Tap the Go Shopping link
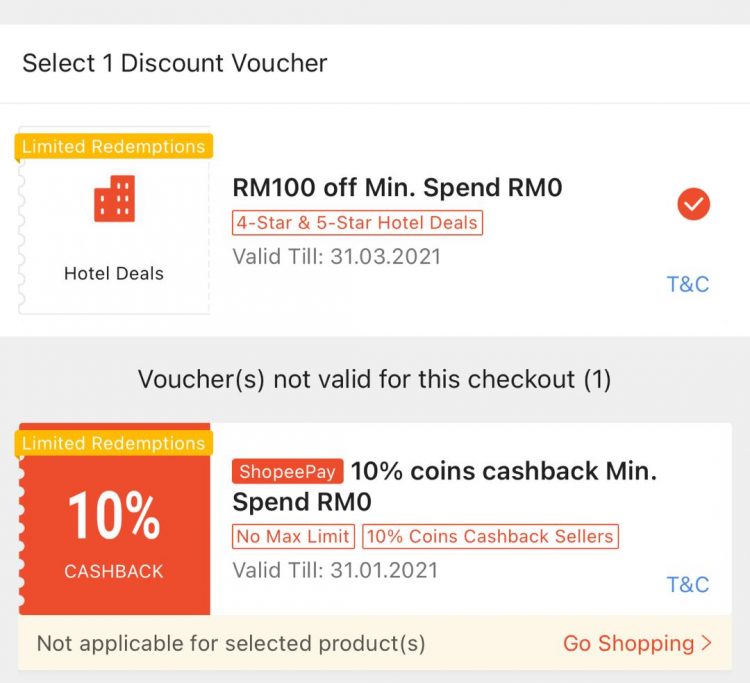750x683 pixels. click(628, 643)
